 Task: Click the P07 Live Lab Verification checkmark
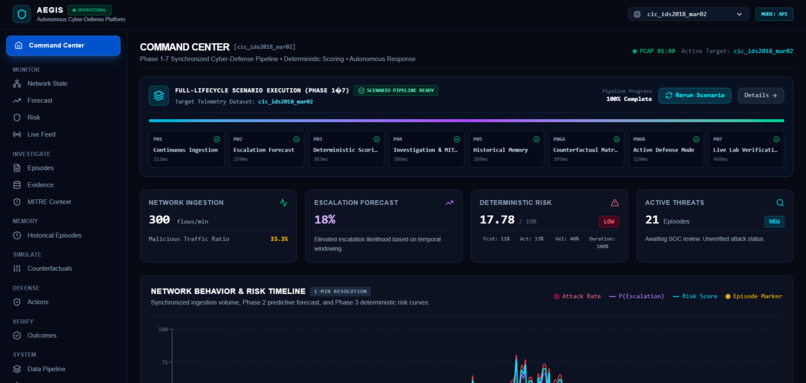(x=776, y=139)
